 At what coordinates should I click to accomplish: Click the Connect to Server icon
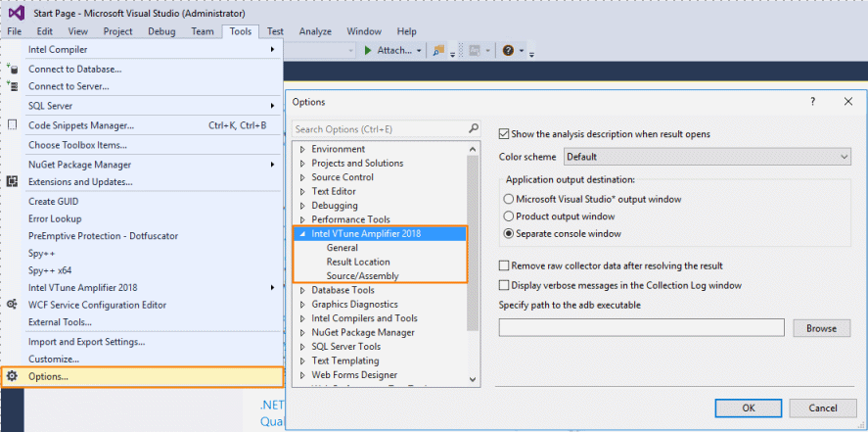pos(12,86)
